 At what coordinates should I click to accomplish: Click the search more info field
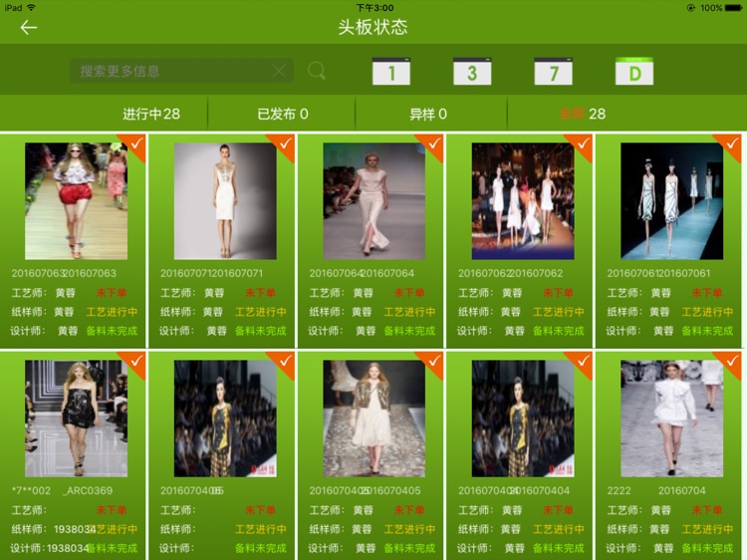tap(181, 71)
